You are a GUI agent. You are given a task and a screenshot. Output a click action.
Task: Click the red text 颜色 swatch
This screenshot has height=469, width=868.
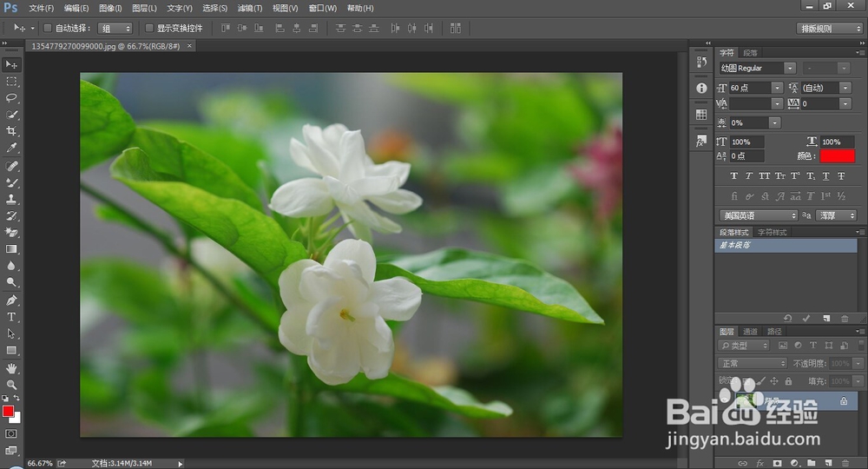point(837,156)
